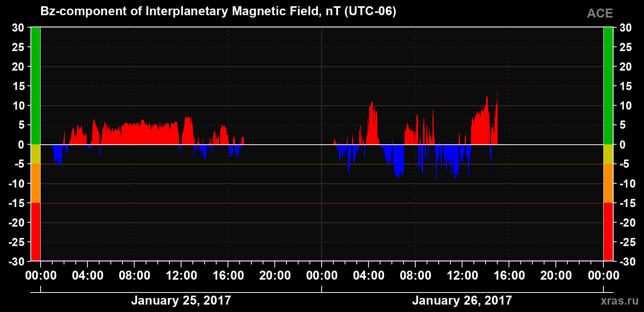The image size is (644, 312).
Task: Click the 0 value on the left axis
Action: (21, 145)
